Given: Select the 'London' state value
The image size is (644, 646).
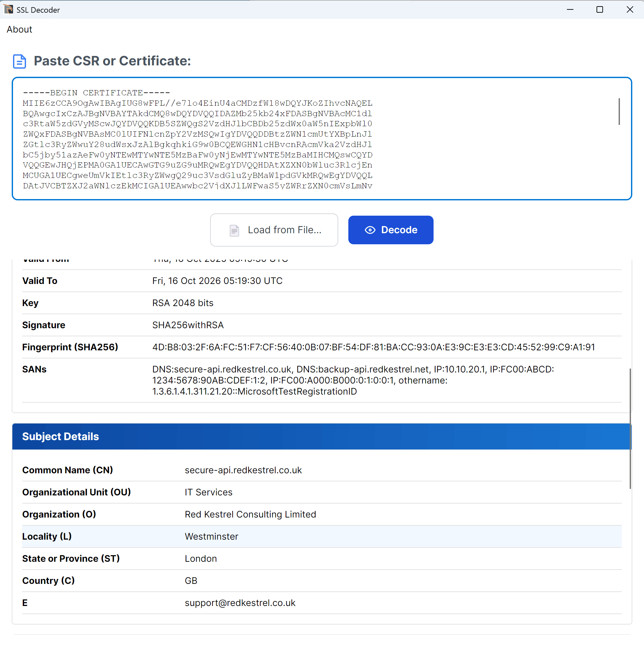Looking at the screenshot, I should (201, 559).
